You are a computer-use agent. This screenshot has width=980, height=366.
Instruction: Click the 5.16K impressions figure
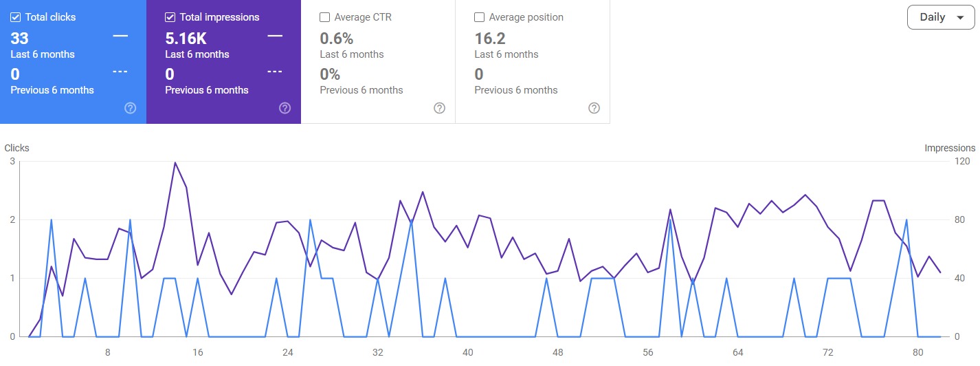[x=186, y=39]
